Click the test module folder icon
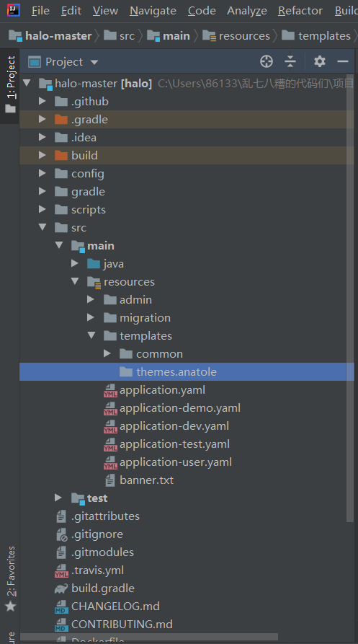The width and height of the screenshot is (358, 644). coord(78,498)
